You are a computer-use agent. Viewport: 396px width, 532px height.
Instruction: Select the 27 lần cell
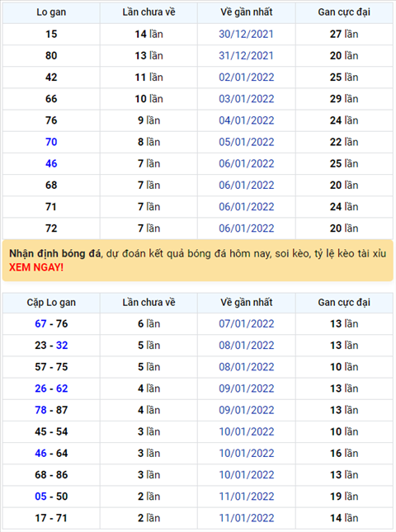[x=344, y=34]
